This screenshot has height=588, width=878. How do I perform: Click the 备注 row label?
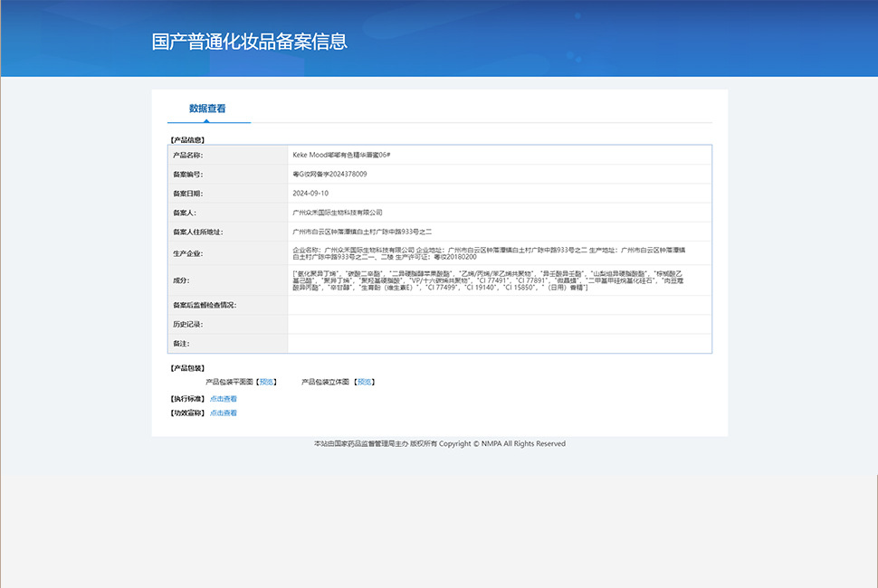coord(181,344)
